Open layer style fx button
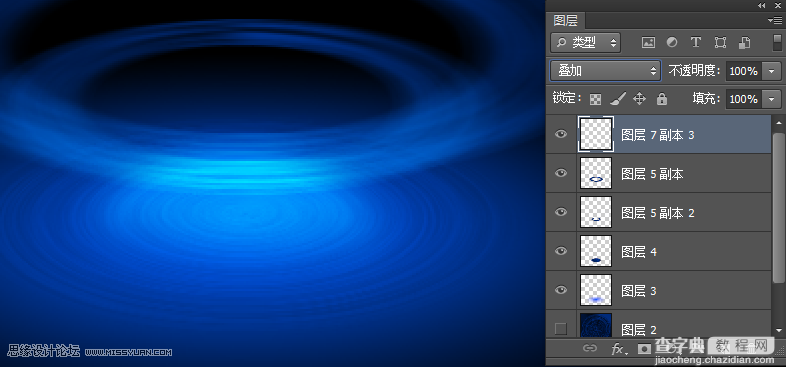This screenshot has height=367, width=786. 618,349
